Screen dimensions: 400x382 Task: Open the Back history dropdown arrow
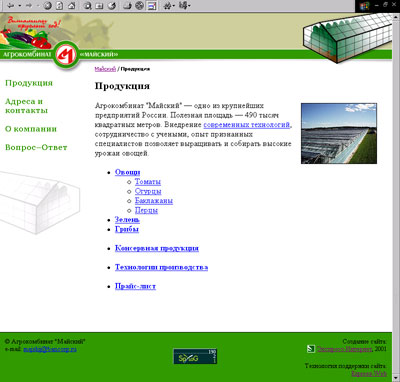[x=19, y=6]
